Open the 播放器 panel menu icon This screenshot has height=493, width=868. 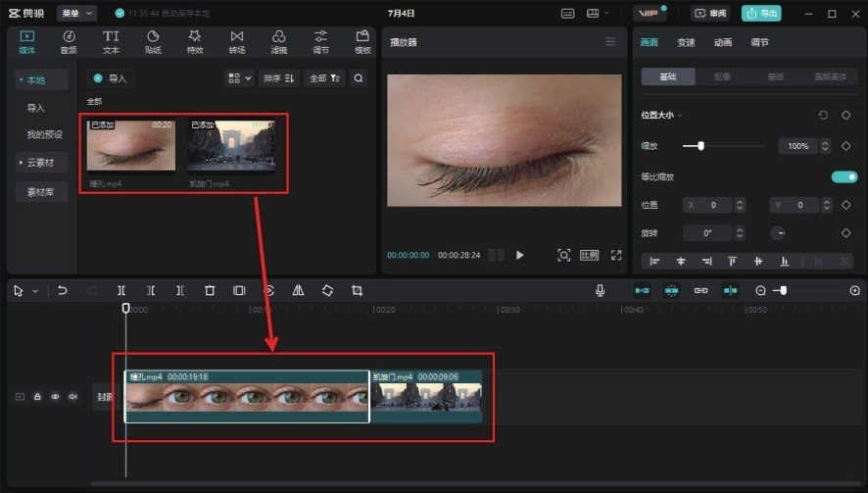pos(610,41)
